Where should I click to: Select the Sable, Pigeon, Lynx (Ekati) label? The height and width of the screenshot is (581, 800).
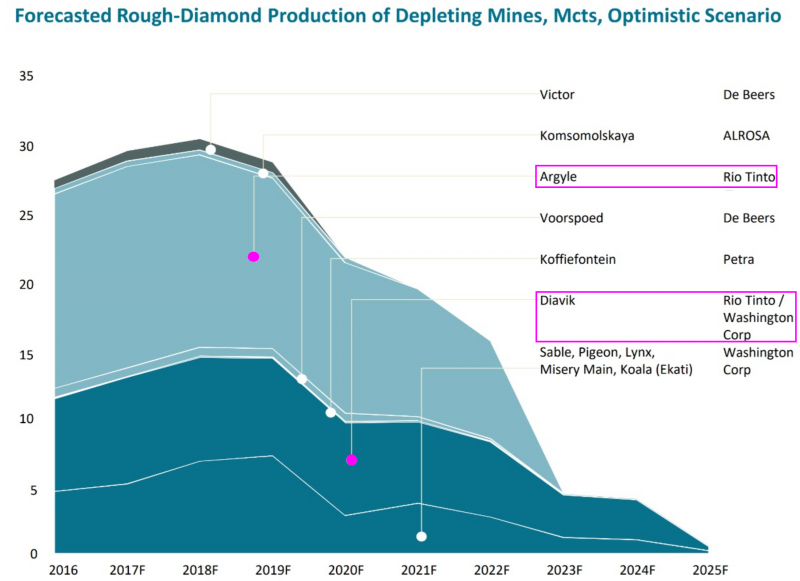[x=616, y=361]
